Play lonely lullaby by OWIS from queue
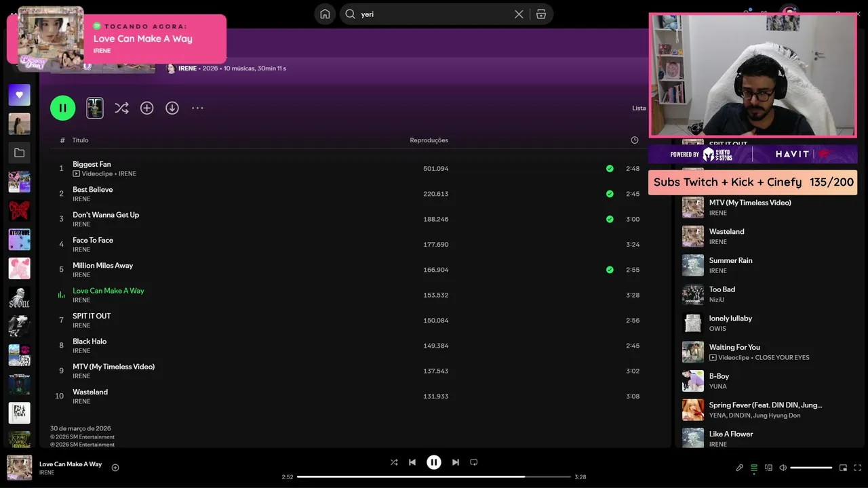This screenshot has width=868, height=488. [x=730, y=319]
